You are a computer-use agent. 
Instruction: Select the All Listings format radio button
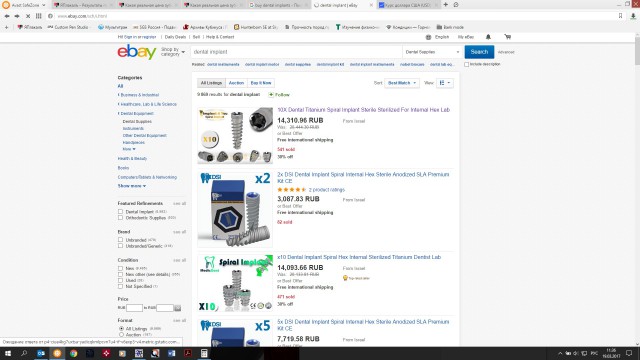[x=121, y=329]
